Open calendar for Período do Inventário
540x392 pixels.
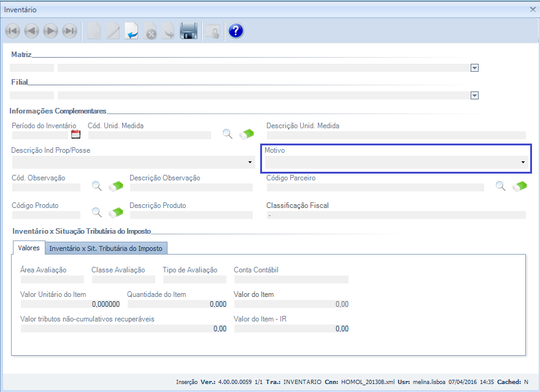76,134
